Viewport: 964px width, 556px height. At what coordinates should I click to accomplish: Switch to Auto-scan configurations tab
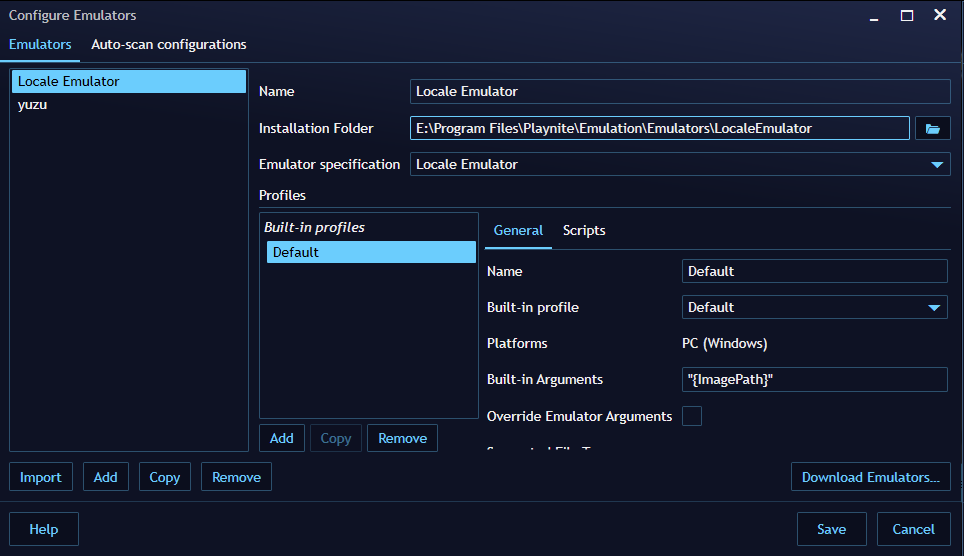[168, 44]
